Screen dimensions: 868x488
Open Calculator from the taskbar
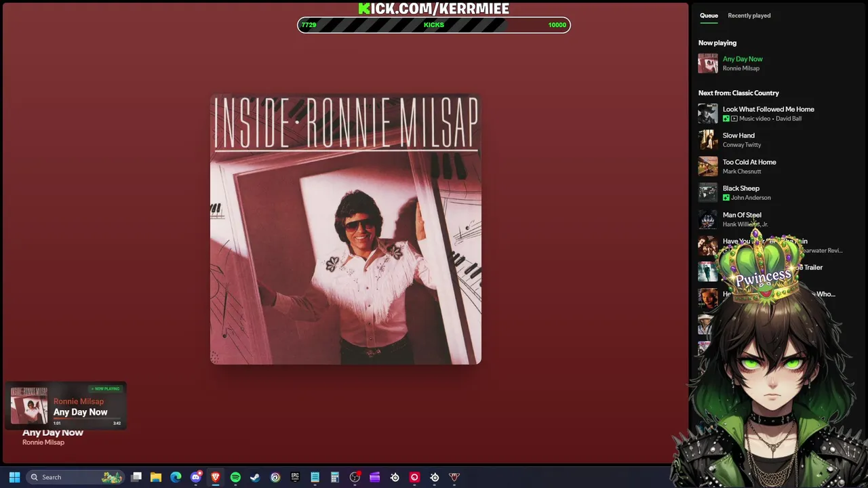click(x=335, y=477)
